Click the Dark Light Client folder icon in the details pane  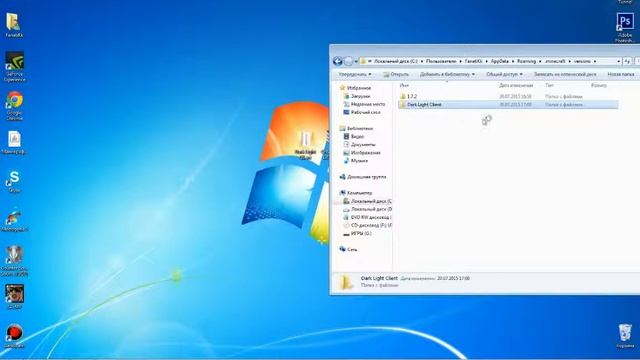click(x=346, y=282)
